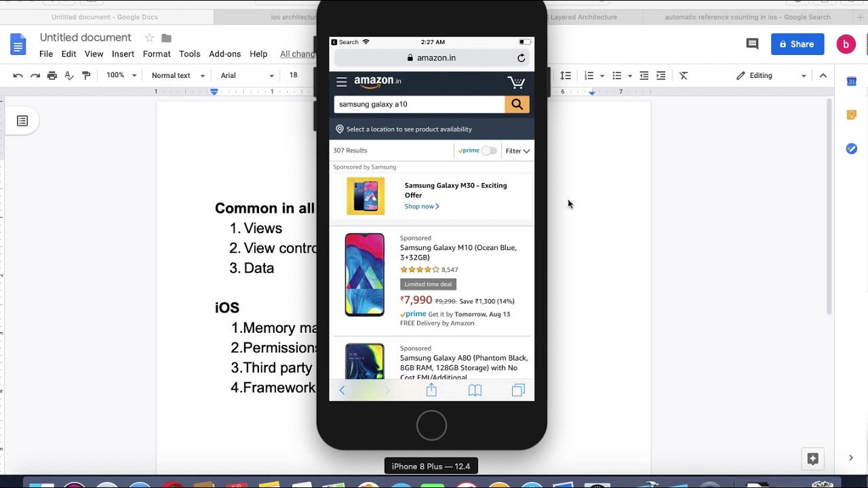This screenshot has height=488, width=868.
Task: Open the View menu
Action: [x=94, y=54]
